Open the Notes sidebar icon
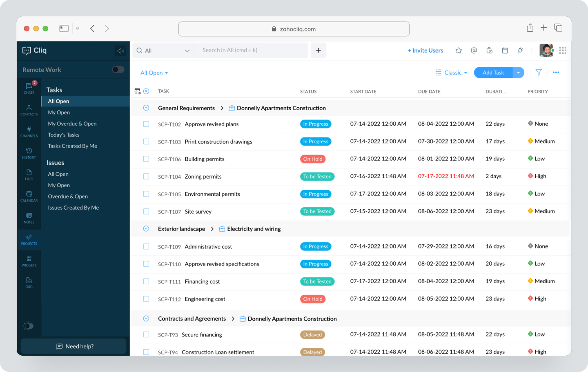Image resolution: width=588 pixels, height=372 pixels. tap(29, 218)
